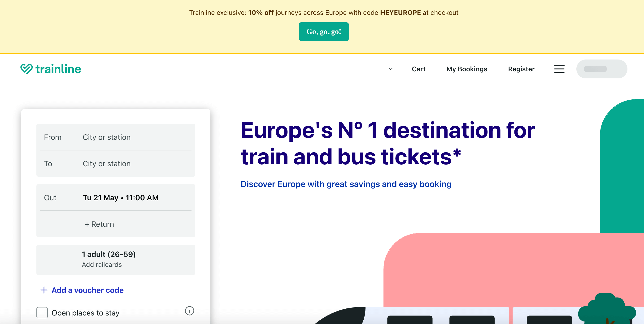The height and width of the screenshot is (324, 644).
Task: Click the greyed placeholder button in header
Action: click(602, 69)
